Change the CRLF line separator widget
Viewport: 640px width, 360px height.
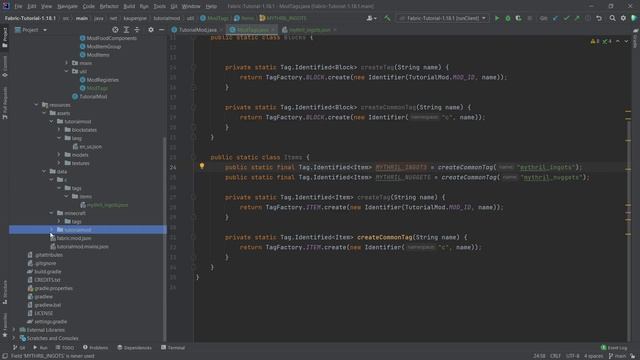(x=555, y=356)
